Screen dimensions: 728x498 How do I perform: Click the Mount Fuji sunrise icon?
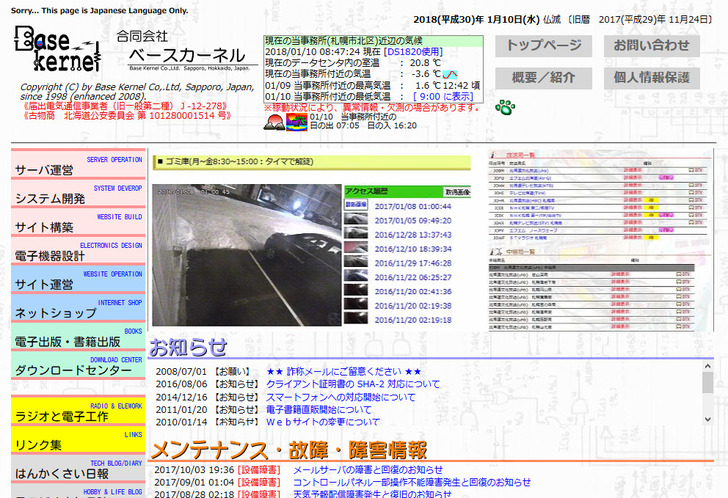(x=273, y=122)
